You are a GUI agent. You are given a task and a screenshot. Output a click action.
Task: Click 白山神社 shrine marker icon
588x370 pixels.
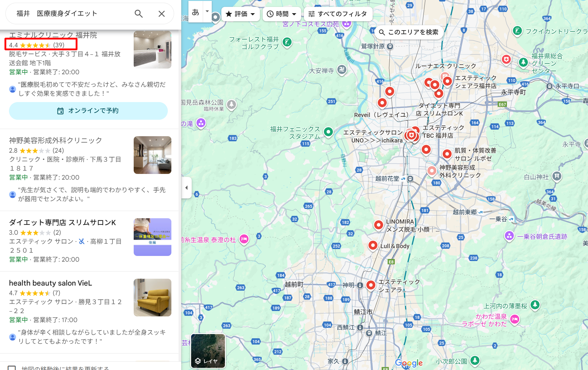[557, 176]
